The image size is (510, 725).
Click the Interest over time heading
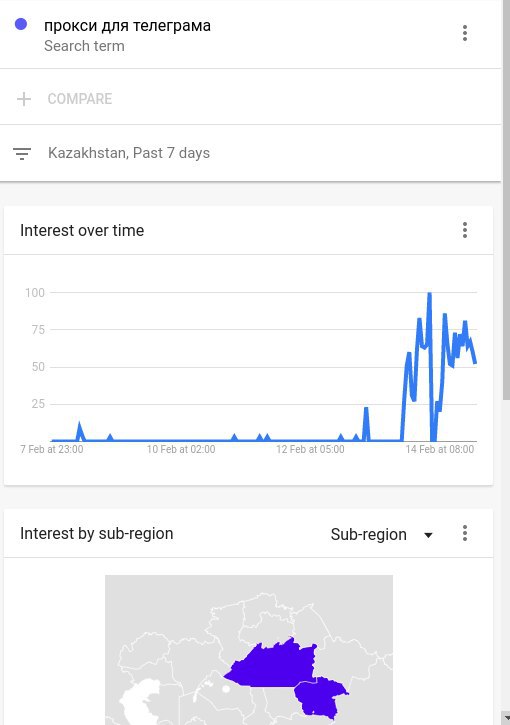pos(82,230)
